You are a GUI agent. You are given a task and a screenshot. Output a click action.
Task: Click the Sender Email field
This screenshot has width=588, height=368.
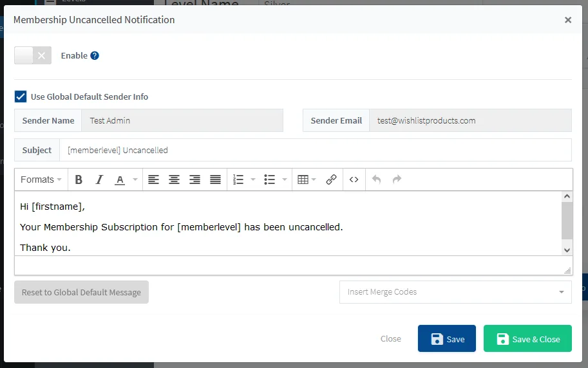(x=470, y=120)
